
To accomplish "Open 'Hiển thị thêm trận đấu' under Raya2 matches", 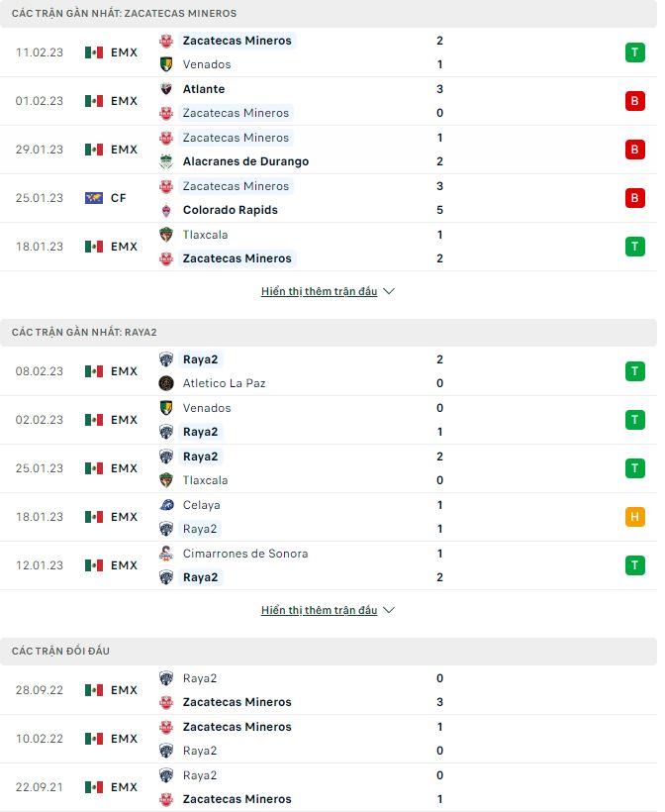I will pyautogui.click(x=319, y=611).
